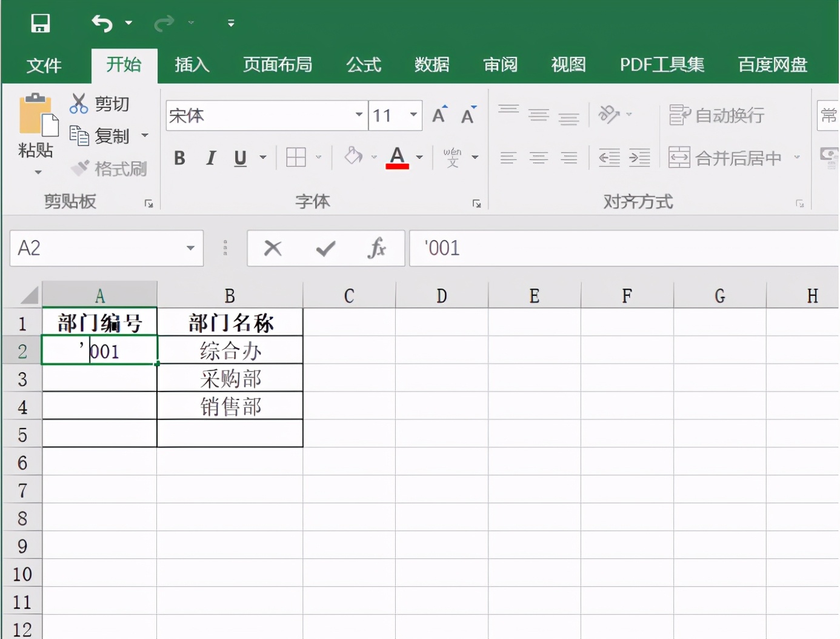The height and width of the screenshot is (639, 840).
Task: Toggle 合并后居中 merge and center
Action: pos(724,157)
